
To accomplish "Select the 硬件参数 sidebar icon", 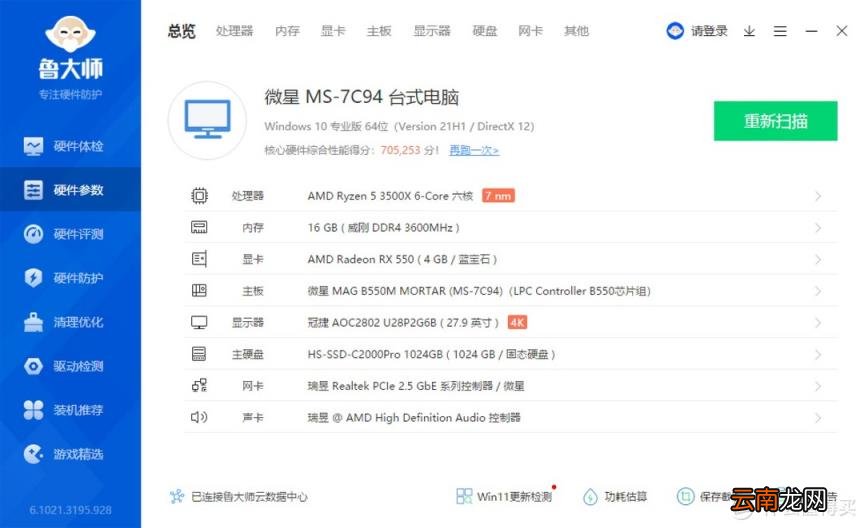I will pyautogui.click(x=34, y=190).
